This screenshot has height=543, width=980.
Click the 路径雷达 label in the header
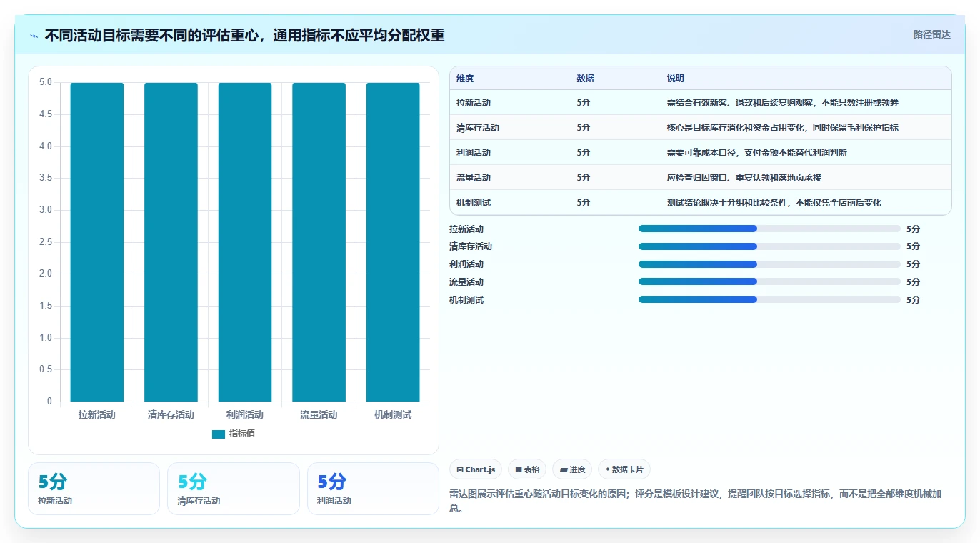coord(931,34)
